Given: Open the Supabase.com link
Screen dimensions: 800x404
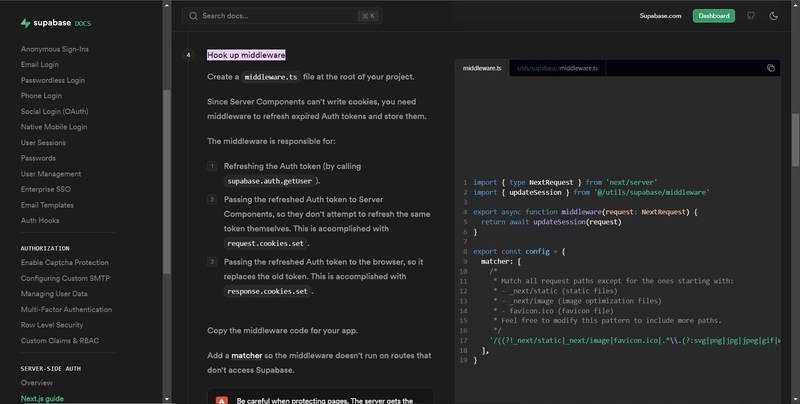Looking at the screenshot, I should tap(660, 16).
